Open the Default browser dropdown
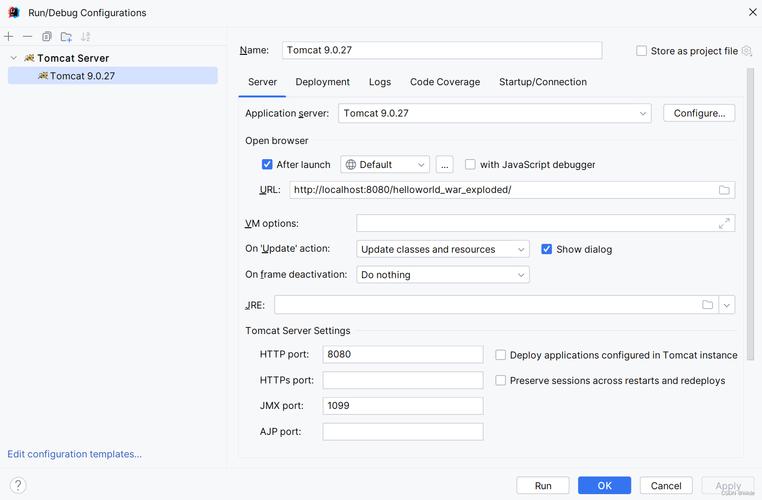The width and height of the screenshot is (762, 500). click(x=385, y=164)
